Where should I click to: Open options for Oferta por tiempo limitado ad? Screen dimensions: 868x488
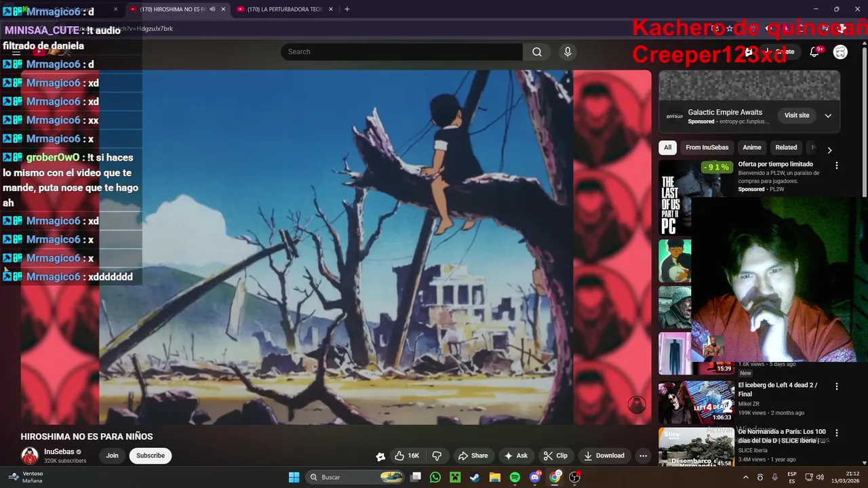click(836, 165)
